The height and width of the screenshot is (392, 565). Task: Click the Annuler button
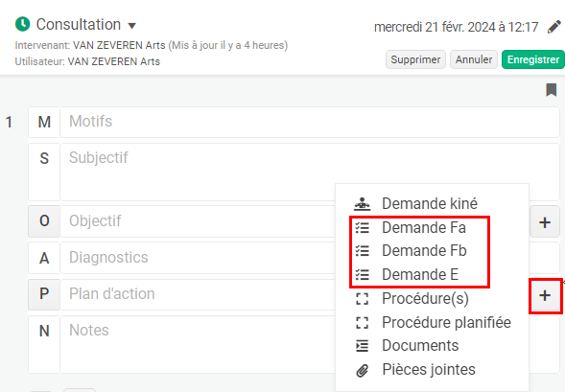click(x=474, y=59)
